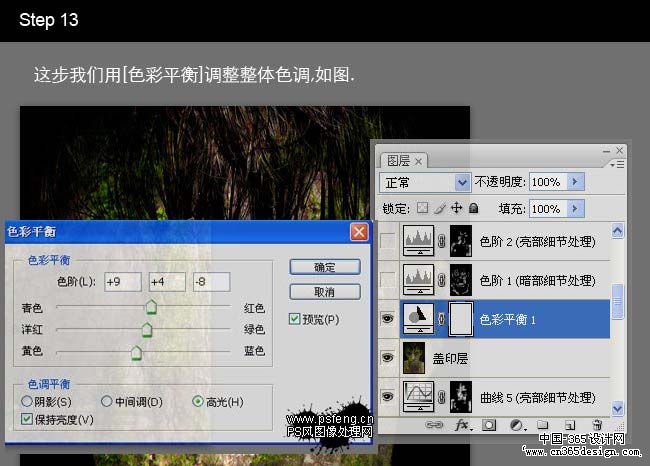This screenshot has height=466, width=650.
Task: Select the curves icon of 曲线 5 layer
Action: 419,397
